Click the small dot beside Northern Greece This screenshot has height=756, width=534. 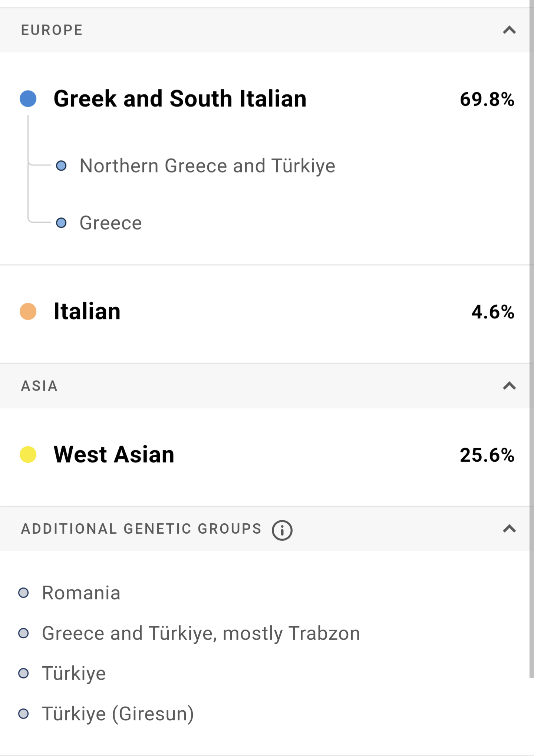(x=61, y=166)
